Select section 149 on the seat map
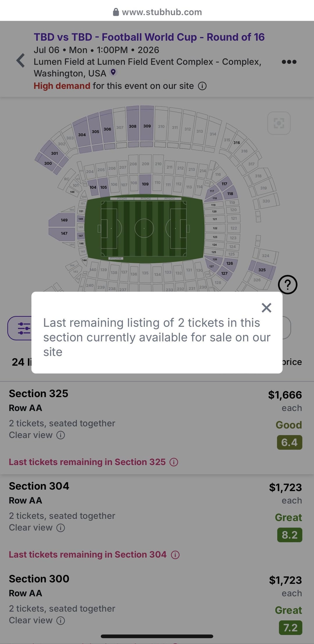 (x=64, y=220)
